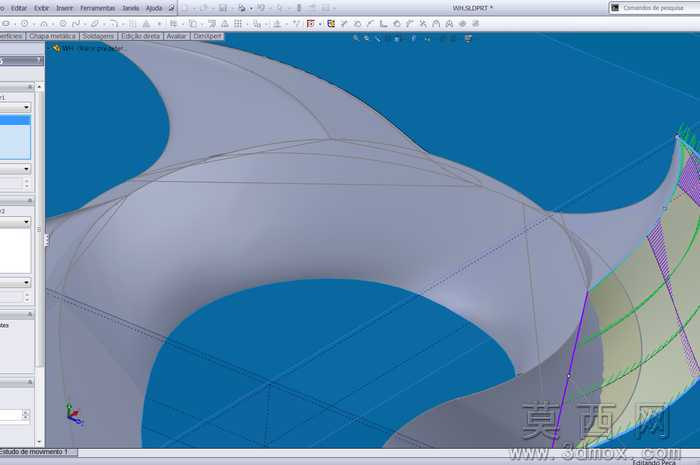Select the Polygon sketch tool
The width and height of the screenshot is (700, 465).
63,24
